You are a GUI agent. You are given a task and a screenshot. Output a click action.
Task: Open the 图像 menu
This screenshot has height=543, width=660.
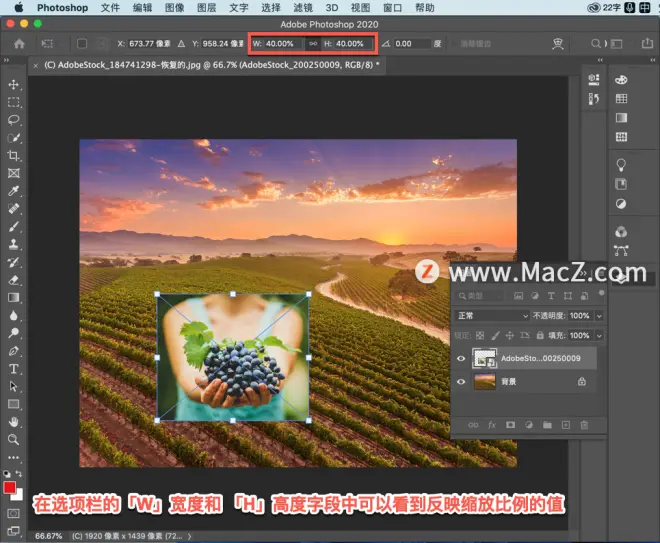click(175, 8)
